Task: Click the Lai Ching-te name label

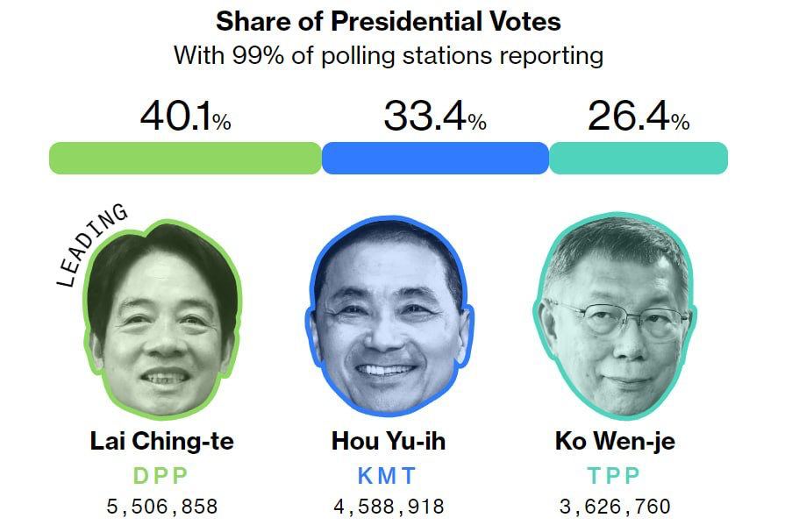Action: tap(162, 442)
